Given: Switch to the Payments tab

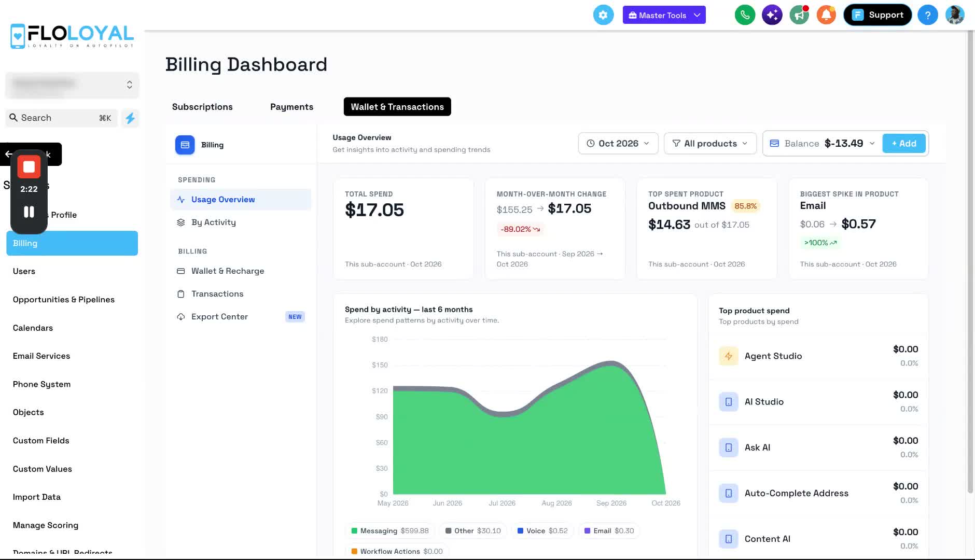Looking at the screenshot, I should coord(291,107).
